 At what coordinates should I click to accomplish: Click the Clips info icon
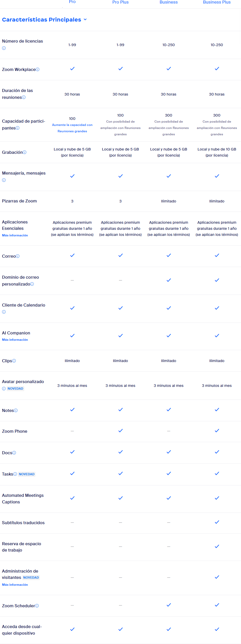point(14,361)
